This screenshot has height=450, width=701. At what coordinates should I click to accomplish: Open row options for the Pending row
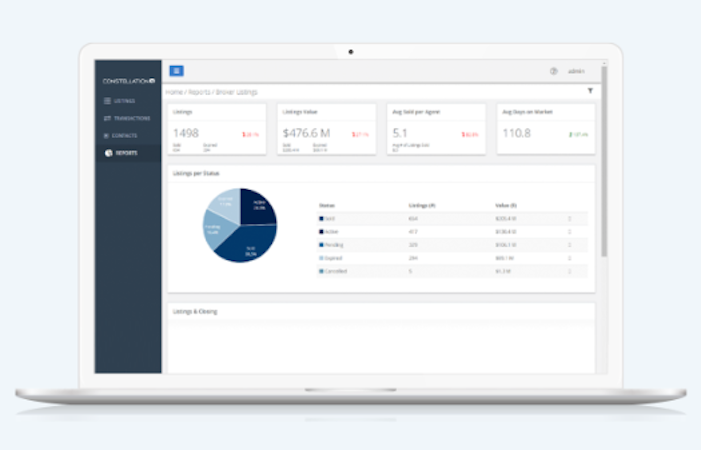click(570, 245)
